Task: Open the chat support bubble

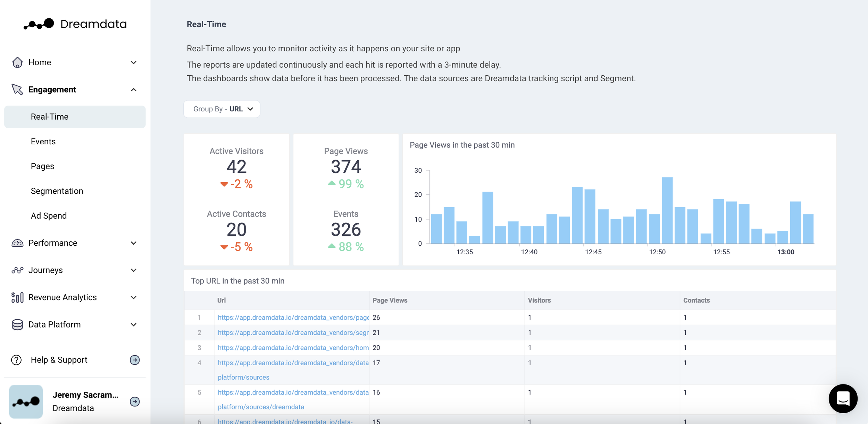Action: pyautogui.click(x=844, y=399)
